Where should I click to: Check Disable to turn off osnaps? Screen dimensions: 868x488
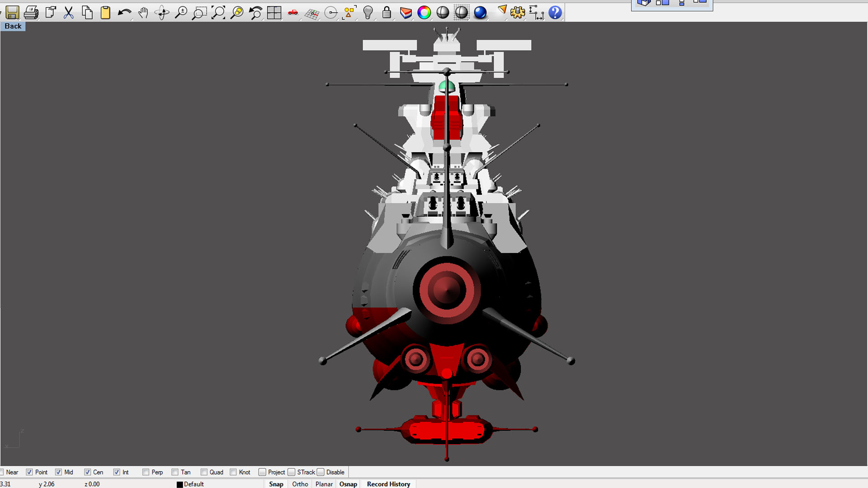coord(321,472)
